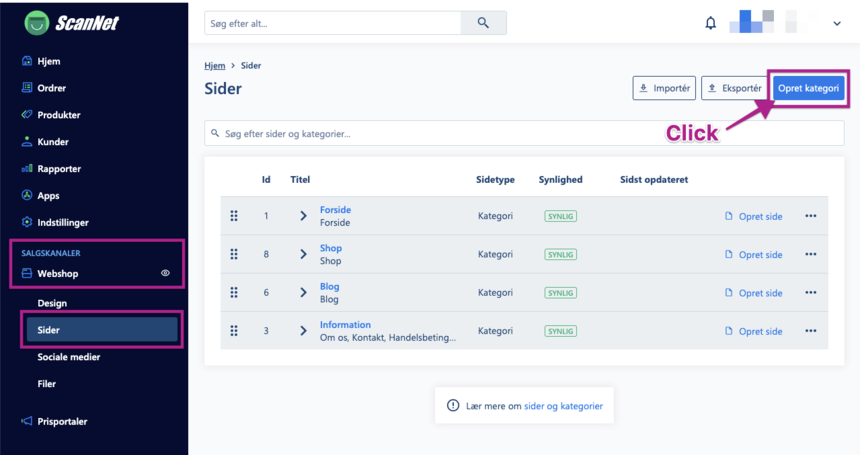Click drag handle of Forside row
Screen dimensions: 860x455
tap(234, 216)
